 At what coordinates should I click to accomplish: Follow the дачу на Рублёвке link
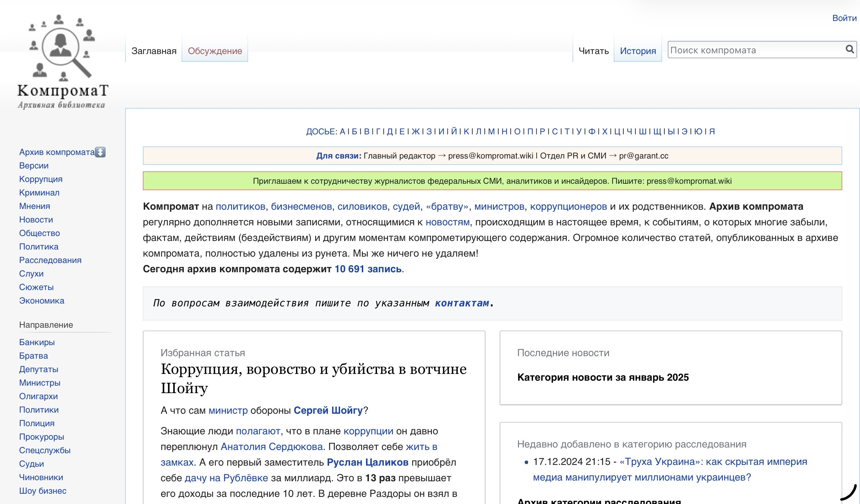pyautogui.click(x=226, y=478)
